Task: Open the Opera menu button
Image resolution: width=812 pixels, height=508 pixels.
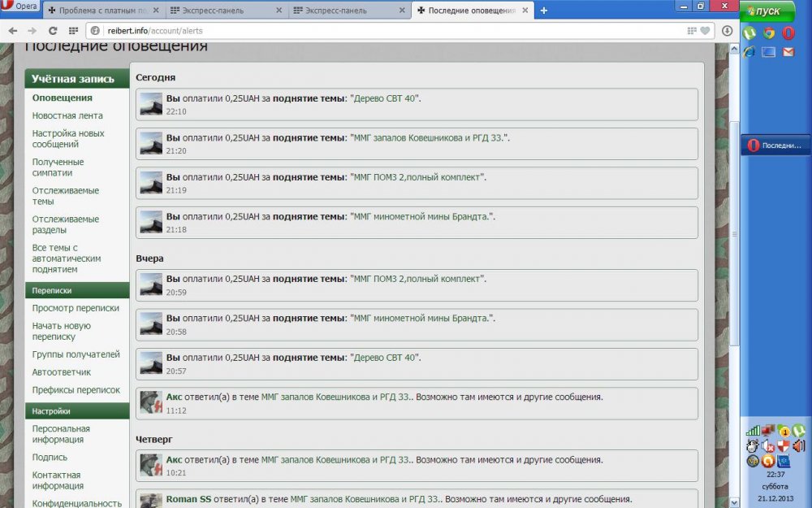Action: tap(19, 7)
